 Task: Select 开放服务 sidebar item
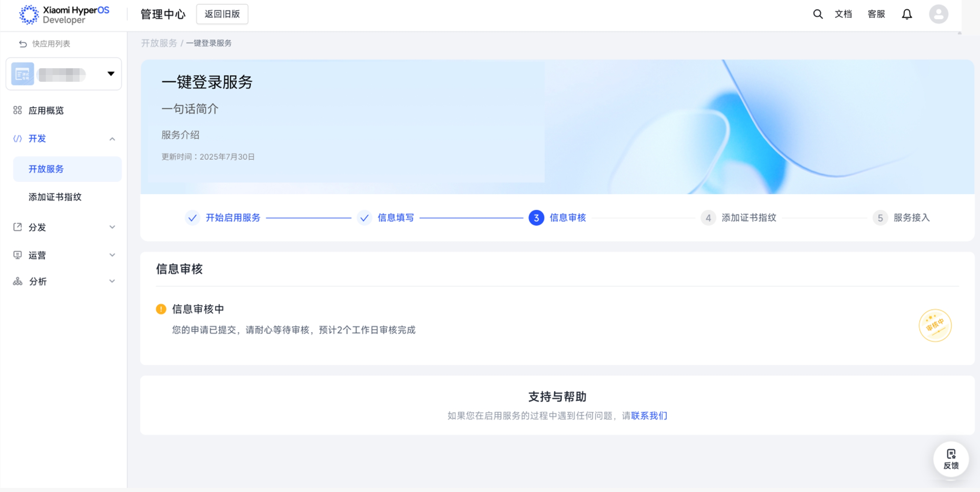tap(46, 169)
